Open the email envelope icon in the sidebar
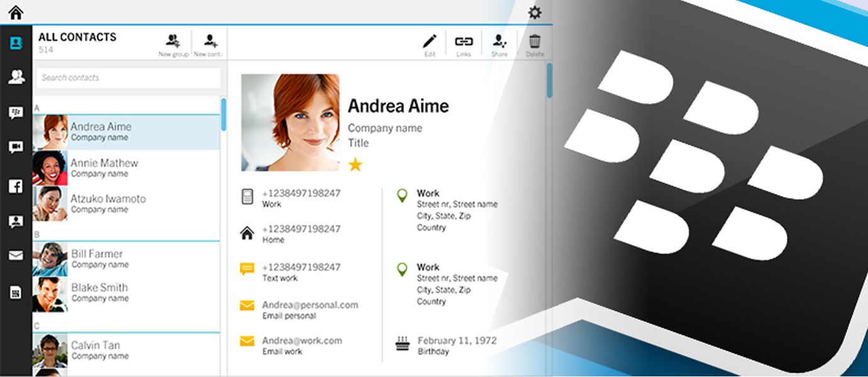Viewport: 868px width, 377px height. click(16, 256)
